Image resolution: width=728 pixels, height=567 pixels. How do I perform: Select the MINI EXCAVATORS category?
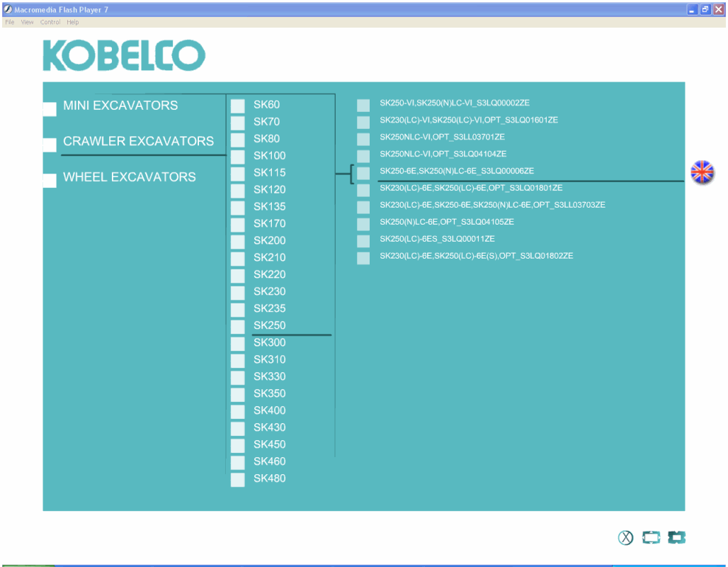[120, 106]
